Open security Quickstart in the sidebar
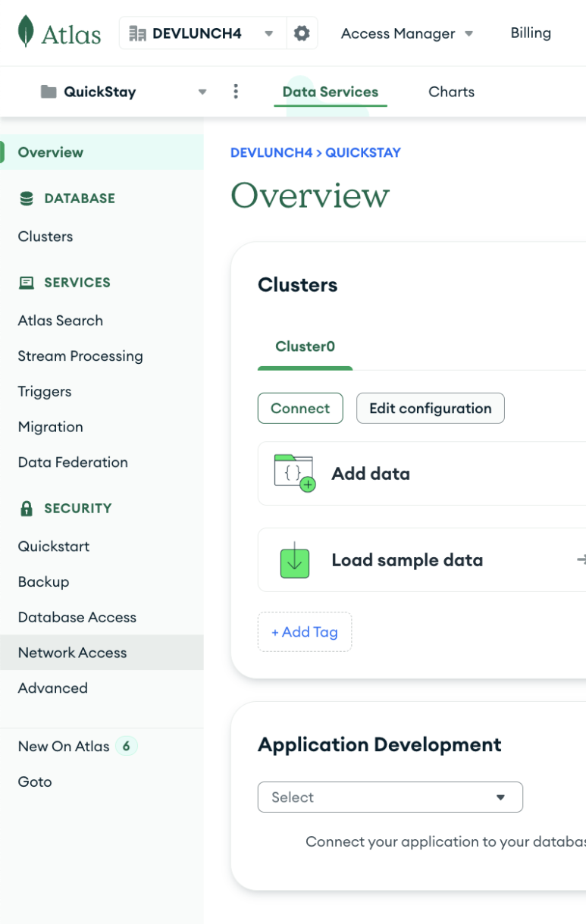The image size is (586, 924). pyautogui.click(x=102, y=547)
